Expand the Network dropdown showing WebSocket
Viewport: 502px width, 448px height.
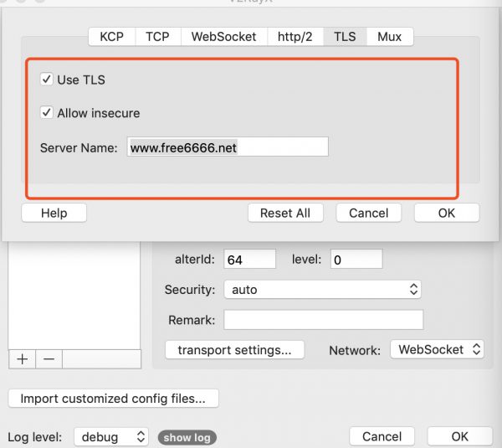pos(437,349)
